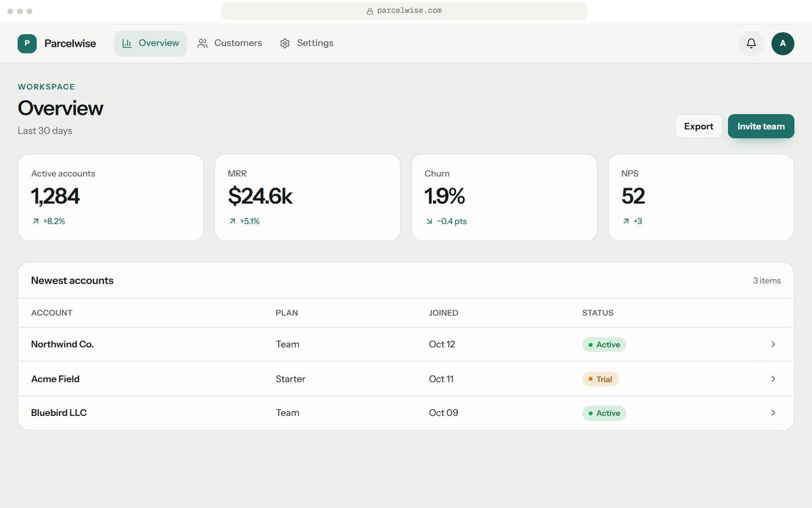Go to the Customers tab
The image size is (812, 508).
[x=229, y=43]
